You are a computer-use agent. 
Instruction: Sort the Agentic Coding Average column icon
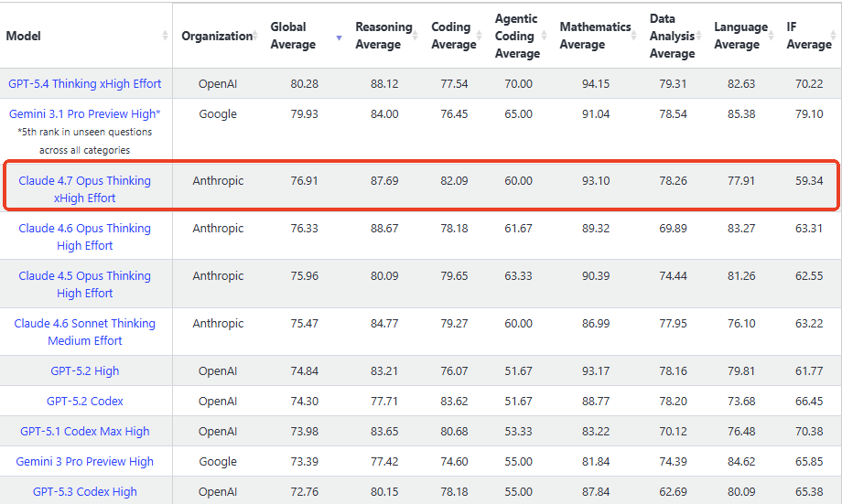coord(545,36)
